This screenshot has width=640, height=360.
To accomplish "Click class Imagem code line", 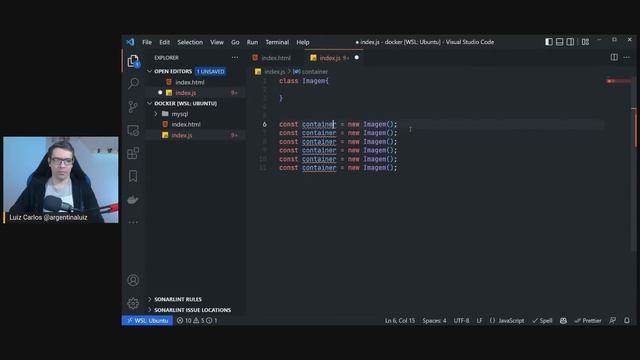I will 304,81.
